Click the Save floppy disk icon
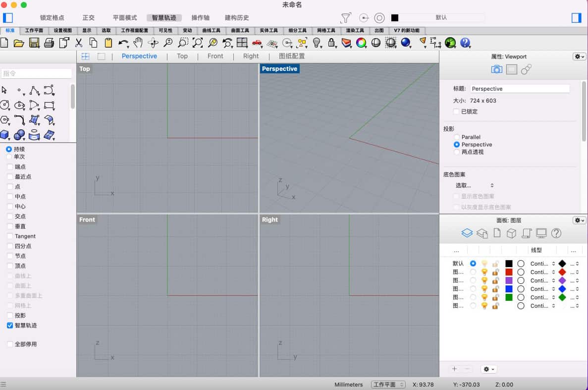 (34, 43)
